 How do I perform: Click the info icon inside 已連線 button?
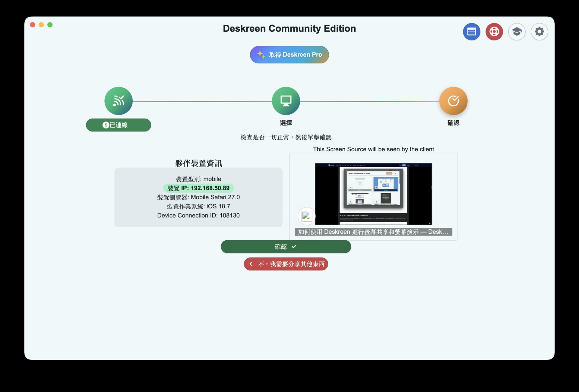(106, 125)
